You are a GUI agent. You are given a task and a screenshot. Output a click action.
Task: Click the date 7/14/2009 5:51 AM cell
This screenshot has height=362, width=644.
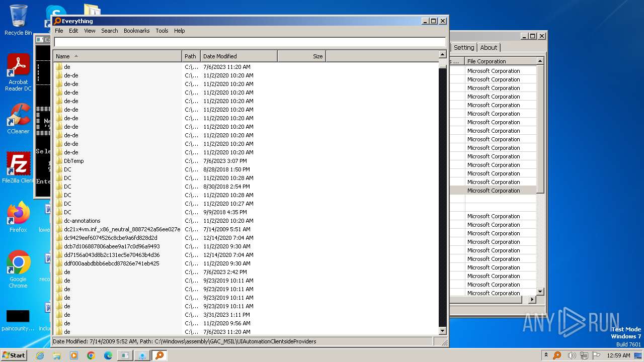coord(227,229)
